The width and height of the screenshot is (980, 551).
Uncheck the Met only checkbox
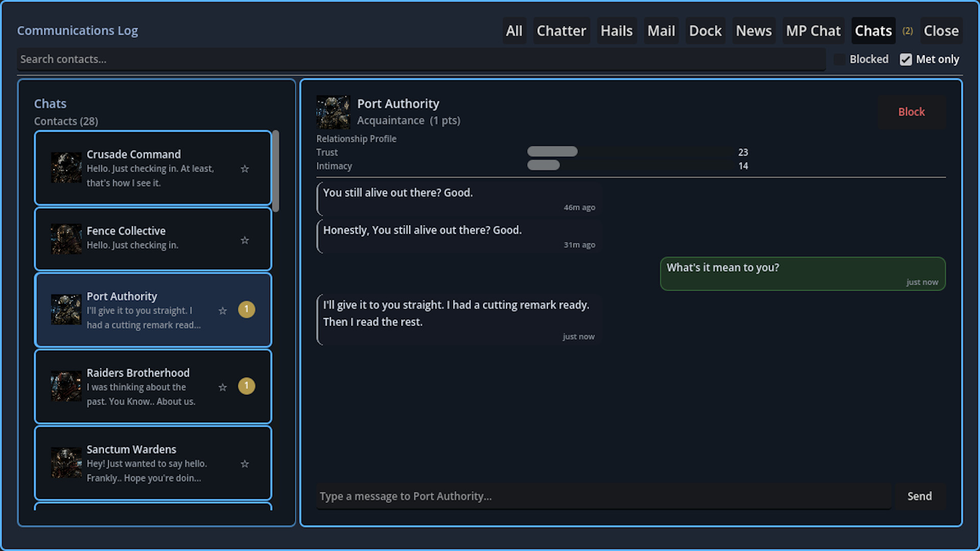(906, 59)
